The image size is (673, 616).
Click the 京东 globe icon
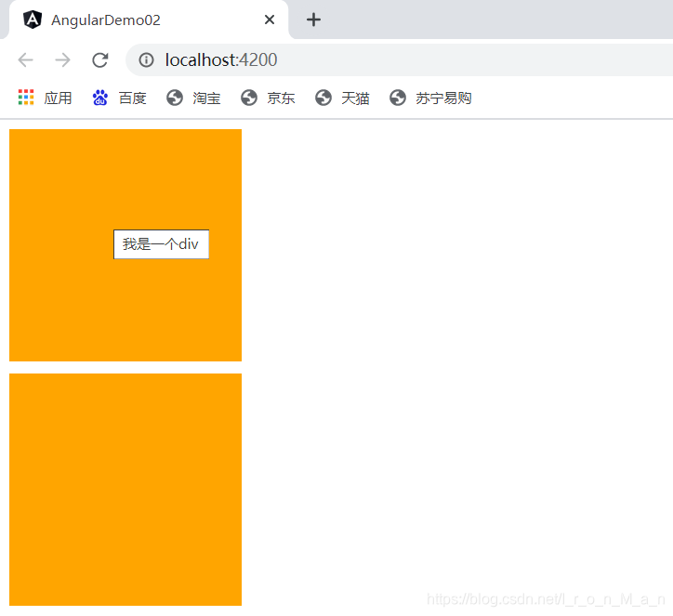coord(249,98)
